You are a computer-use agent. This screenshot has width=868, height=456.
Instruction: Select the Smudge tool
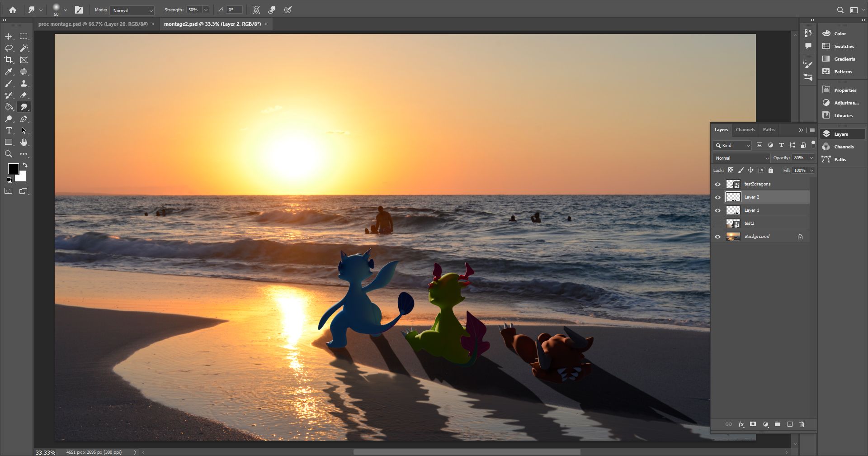(24, 107)
